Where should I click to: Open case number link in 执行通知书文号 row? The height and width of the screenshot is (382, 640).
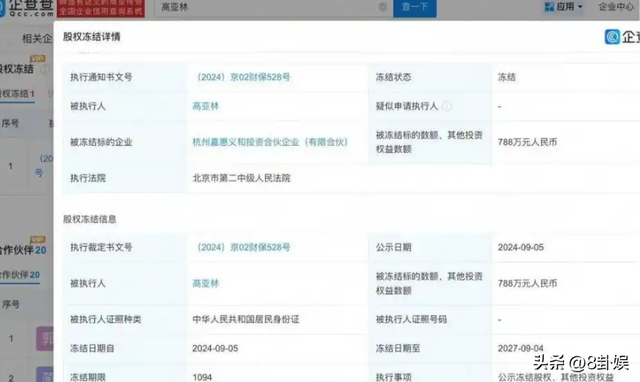pos(243,77)
